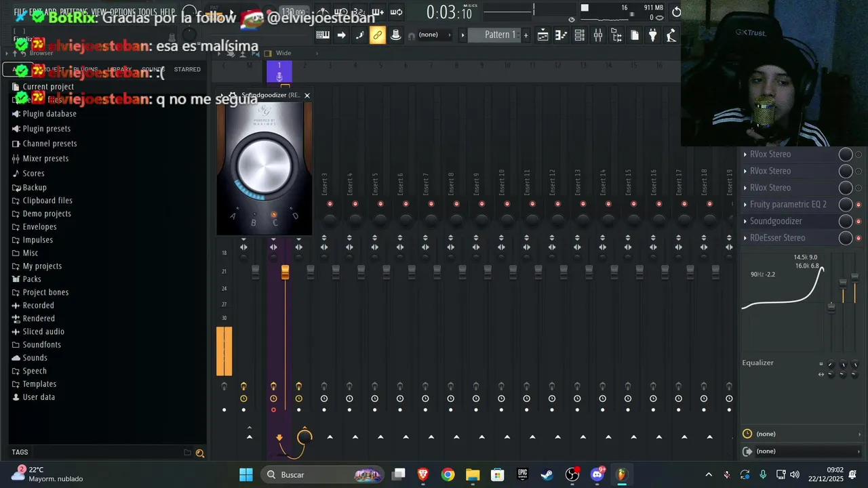Click the Soundgoodizer main amount knob
This screenshot has height=488, width=868.
point(264,165)
